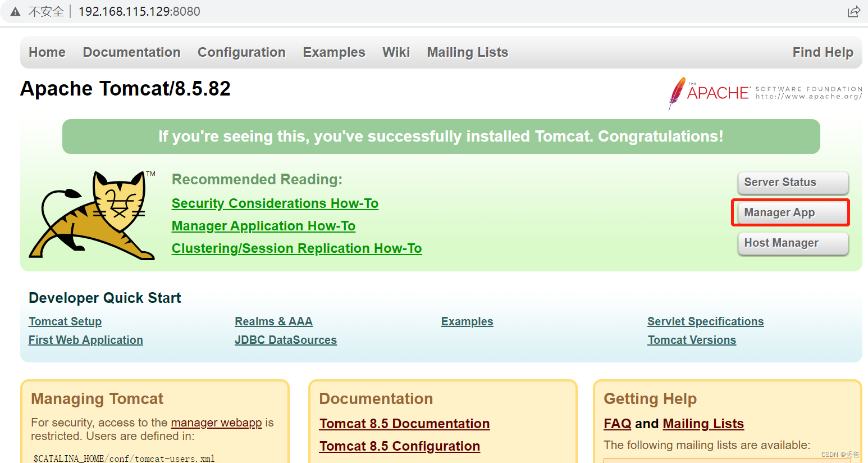Open the Documentation navigation item
Image resolution: width=868 pixels, height=463 pixels.
coord(131,52)
